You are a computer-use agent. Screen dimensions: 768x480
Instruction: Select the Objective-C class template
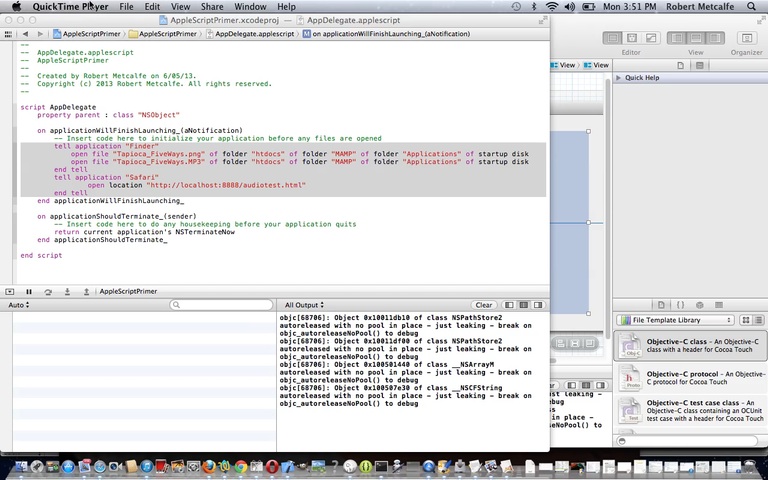(x=691, y=345)
